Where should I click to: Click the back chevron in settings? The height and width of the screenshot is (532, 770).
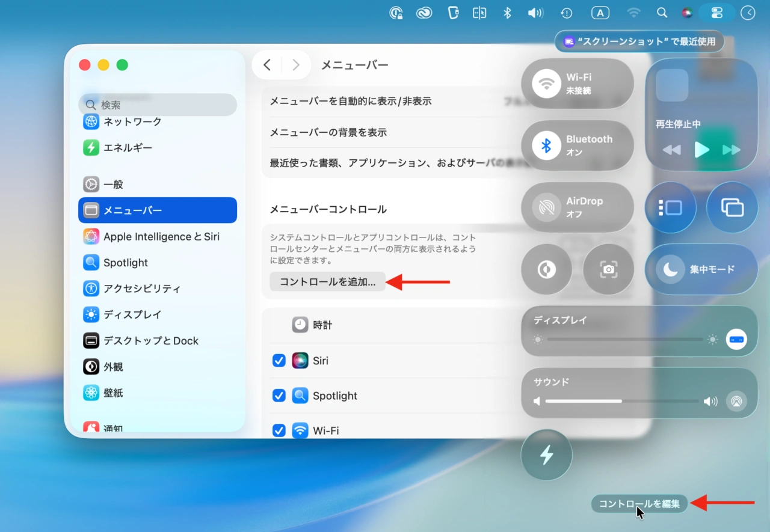[268, 65]
